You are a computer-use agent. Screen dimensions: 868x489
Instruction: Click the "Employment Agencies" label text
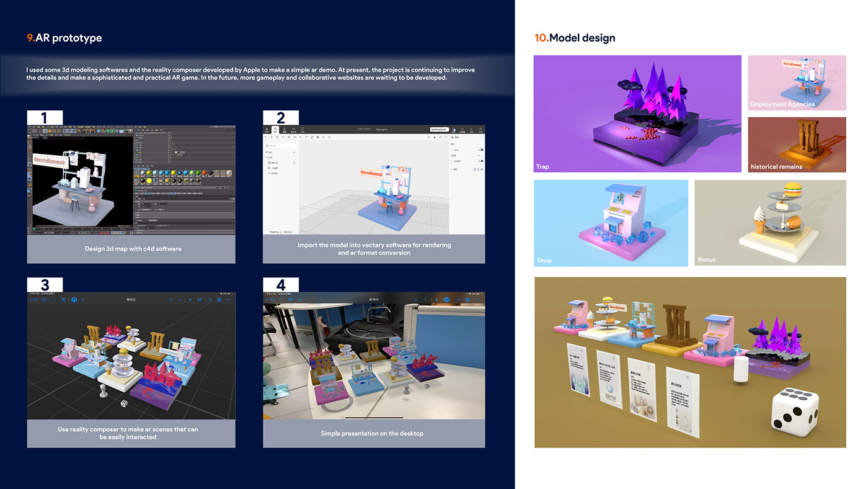(782, 104)
